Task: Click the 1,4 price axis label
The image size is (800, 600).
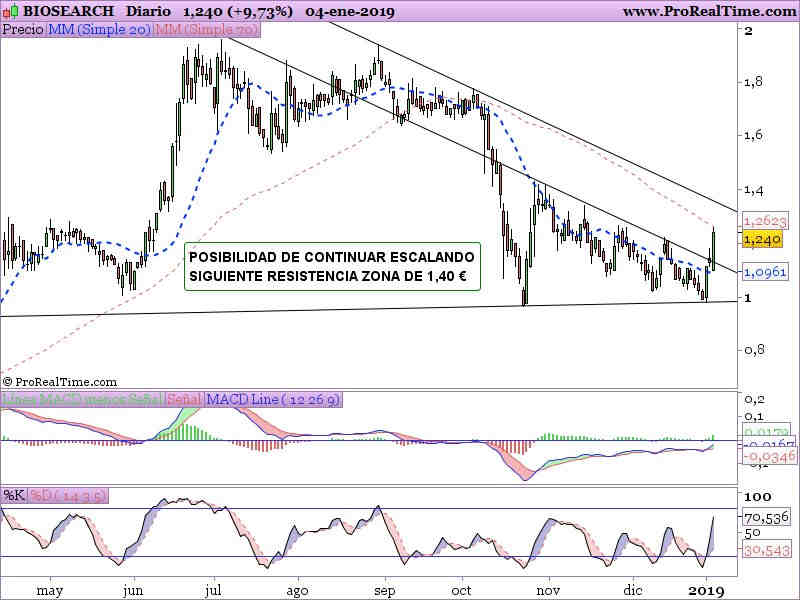Action: click(754, 190)
